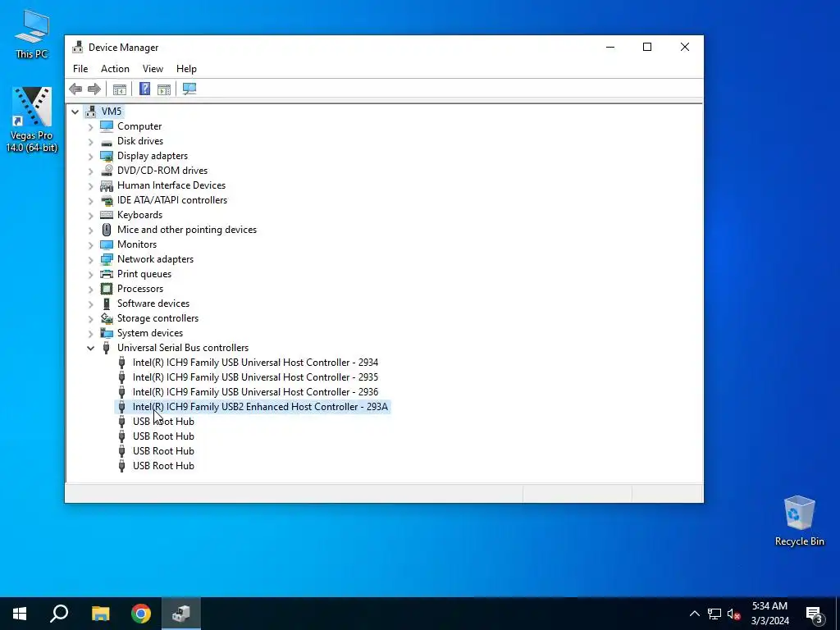Screen dimensions: 840x630
Task: Open File Explorer from taskbar
Action: [x=100, y=614]
